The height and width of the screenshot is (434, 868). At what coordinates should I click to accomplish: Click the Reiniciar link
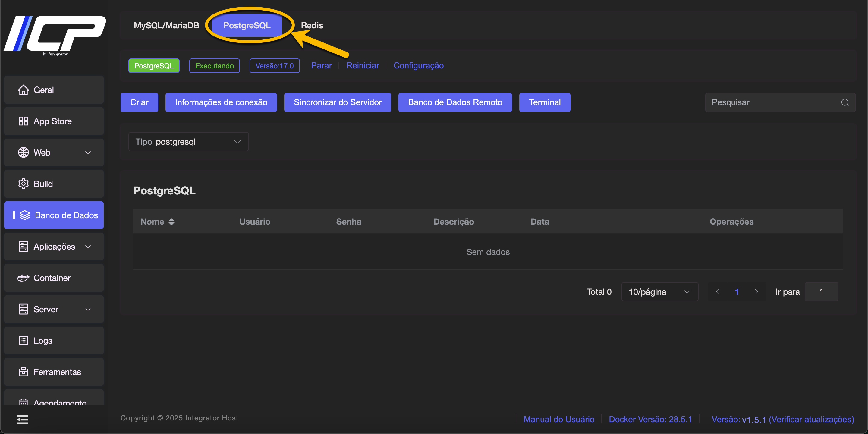[x=362, y=65]
